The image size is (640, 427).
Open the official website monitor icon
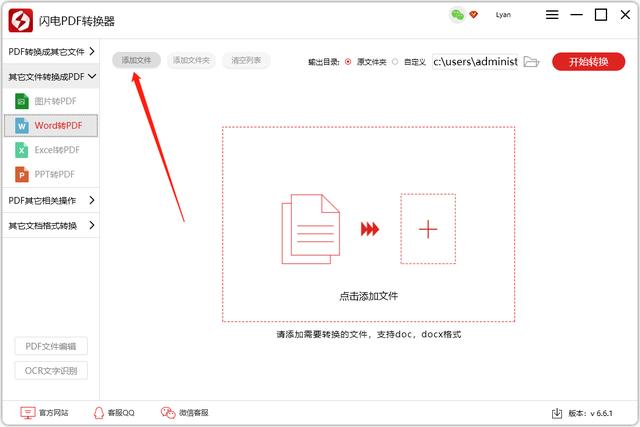tap(28, 412)
